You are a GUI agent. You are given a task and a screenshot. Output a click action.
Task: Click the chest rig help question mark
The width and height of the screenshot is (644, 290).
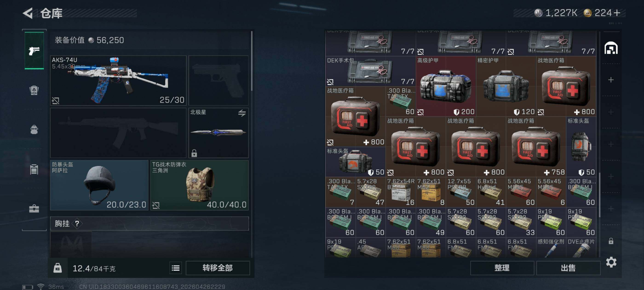pyautogui.click(x=77, y=223)
